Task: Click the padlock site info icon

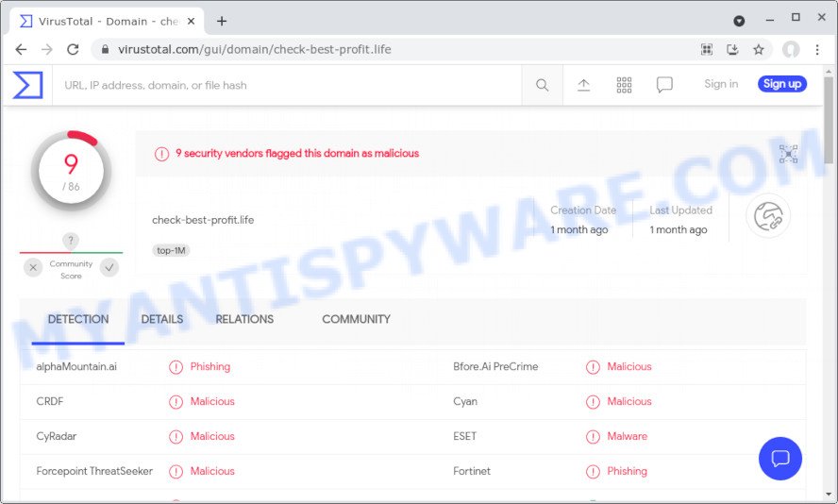Action: coord(106,50)
